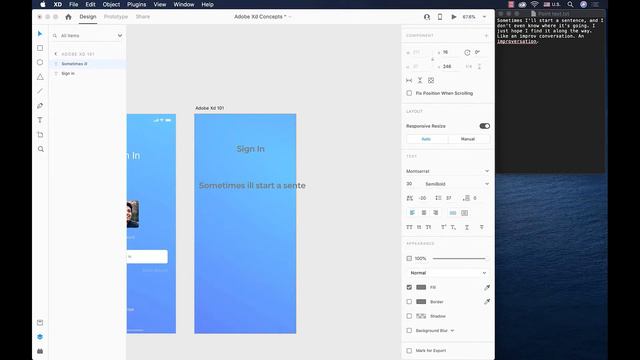Open invite-to-document user icon
640x360 pixels.
pyautogui.click(x=427, y=17)
